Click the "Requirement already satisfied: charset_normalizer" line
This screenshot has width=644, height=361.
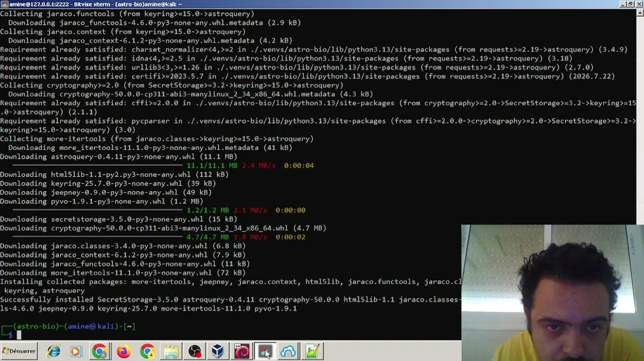pos(314,50)
